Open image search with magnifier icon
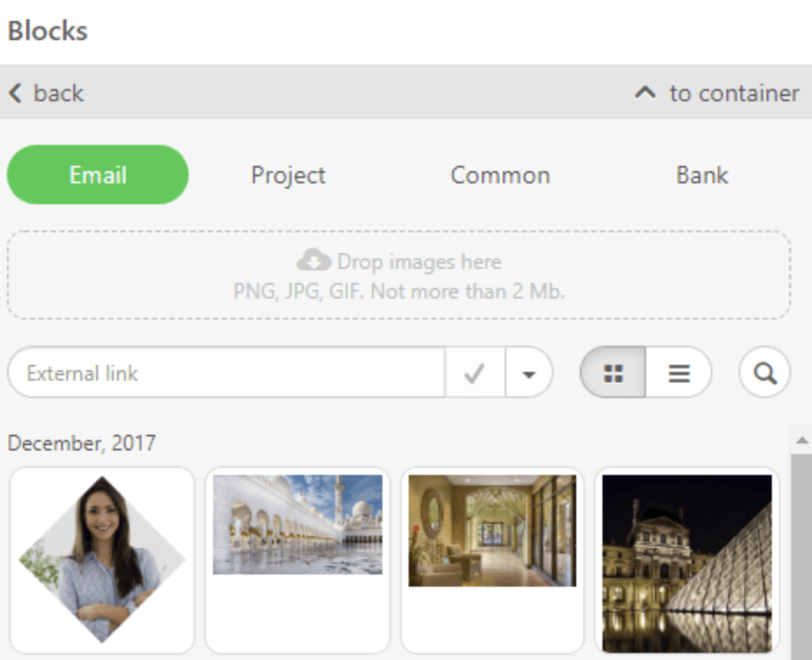This screenshot has width=812, height=660. point(765,373)
